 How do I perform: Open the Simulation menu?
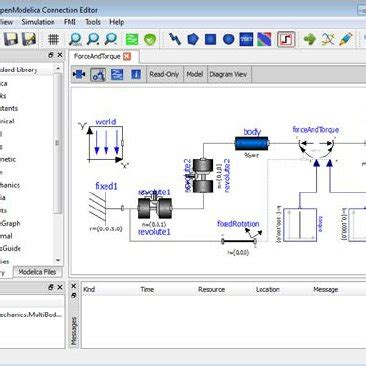click(x=38, y=22)
